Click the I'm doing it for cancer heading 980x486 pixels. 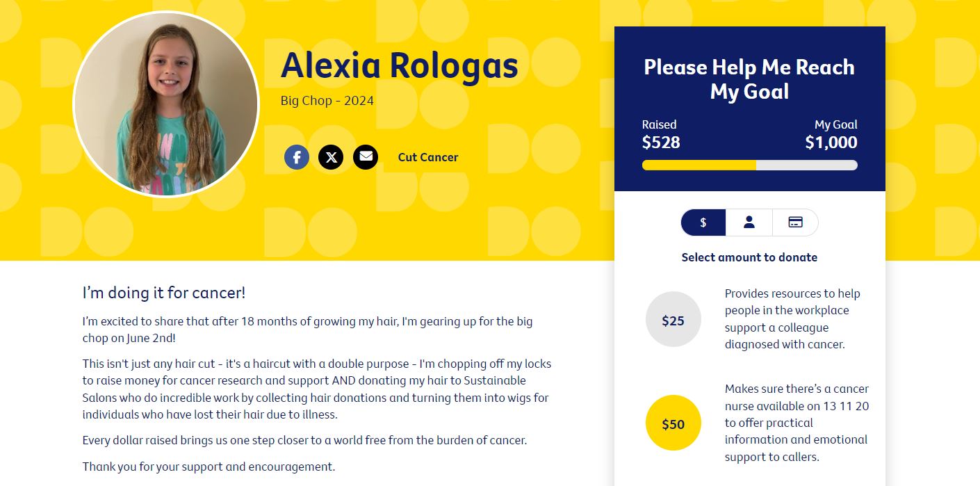(164, 293)
